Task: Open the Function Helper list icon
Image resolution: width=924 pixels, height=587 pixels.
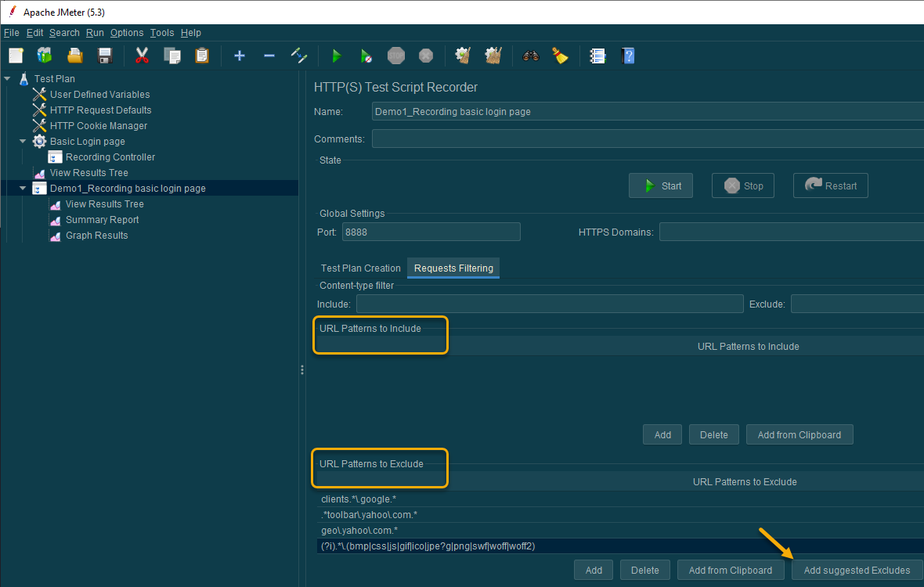Action: click(597, 56)
